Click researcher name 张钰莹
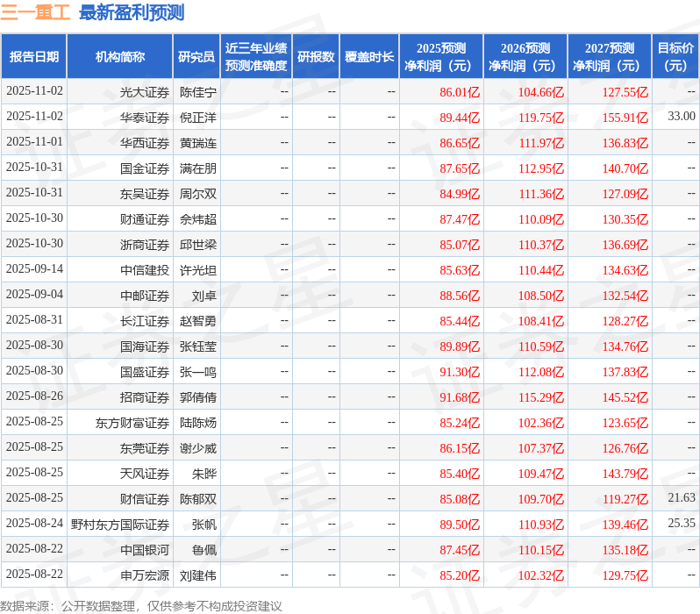Screen dimensions: 700x614 tap(198, 347)
